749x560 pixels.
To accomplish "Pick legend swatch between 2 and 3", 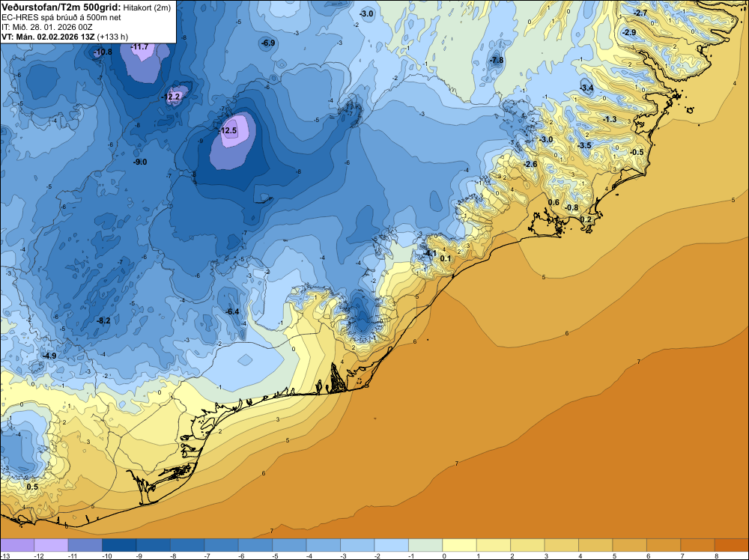I will (528, 545).
